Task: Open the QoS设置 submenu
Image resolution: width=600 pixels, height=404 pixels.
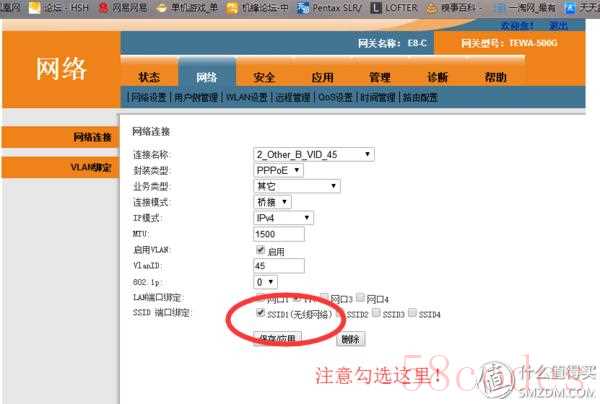Action: pos(335,97)
